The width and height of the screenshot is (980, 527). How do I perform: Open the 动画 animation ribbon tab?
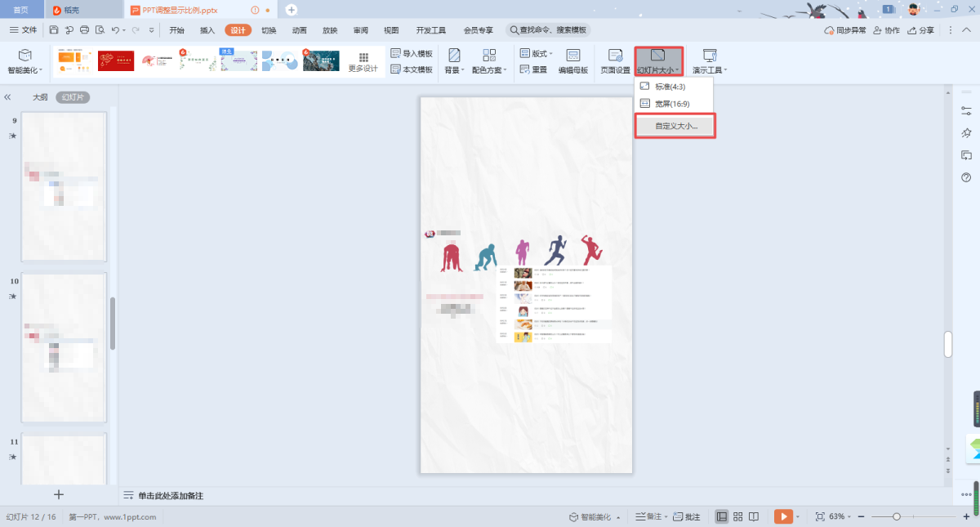299,30
